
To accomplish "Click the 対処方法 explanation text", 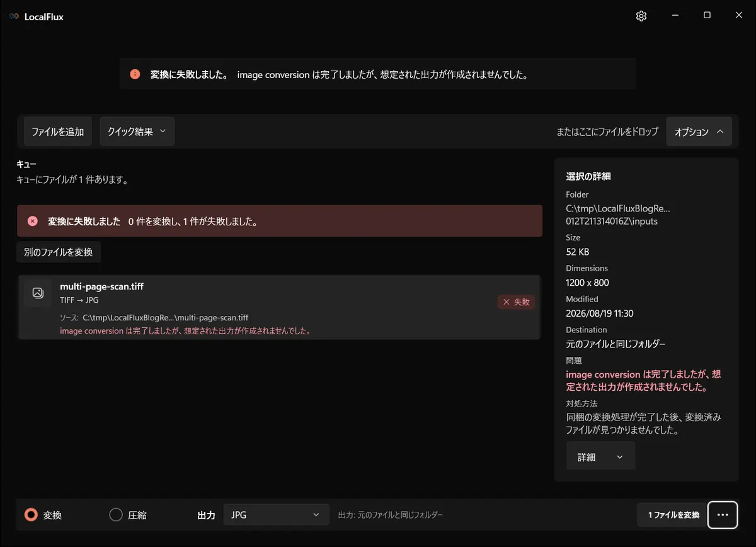I will coord(643,424).
